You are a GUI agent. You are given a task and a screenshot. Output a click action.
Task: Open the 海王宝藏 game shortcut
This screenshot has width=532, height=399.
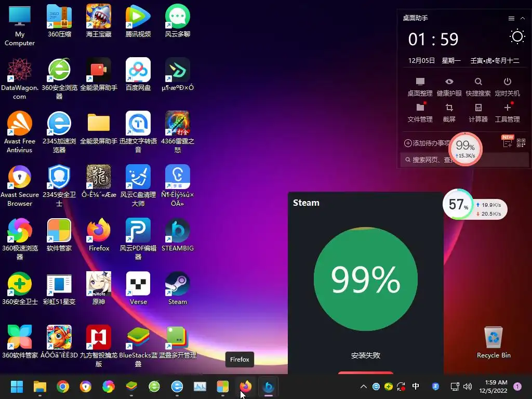click(99, 21)
